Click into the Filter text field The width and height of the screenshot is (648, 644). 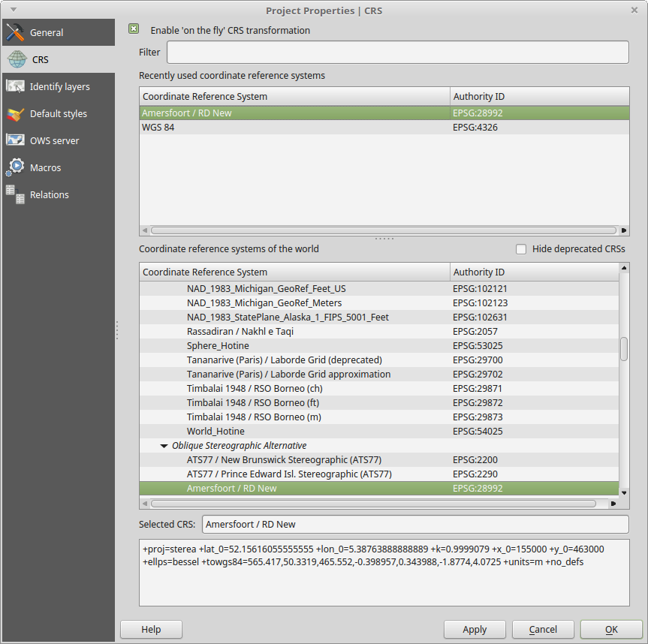(x=397, y=53)
